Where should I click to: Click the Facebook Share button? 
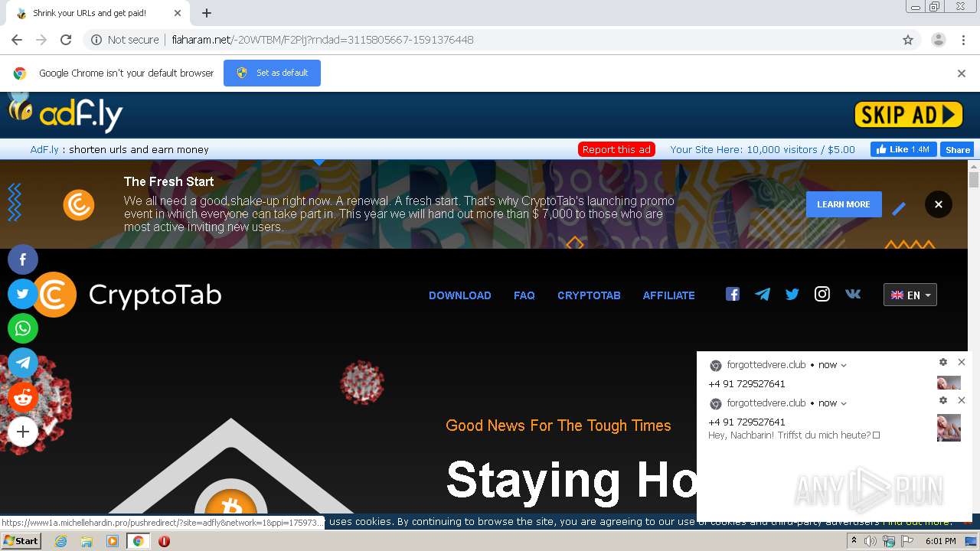click(957, 149)
